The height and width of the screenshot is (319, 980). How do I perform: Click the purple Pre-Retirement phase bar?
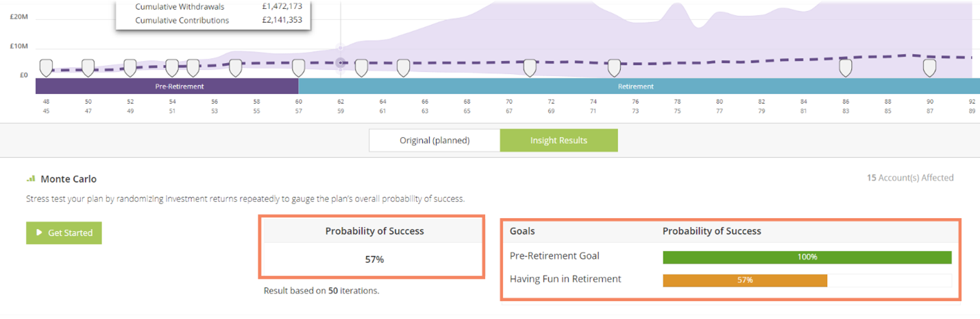167,86
